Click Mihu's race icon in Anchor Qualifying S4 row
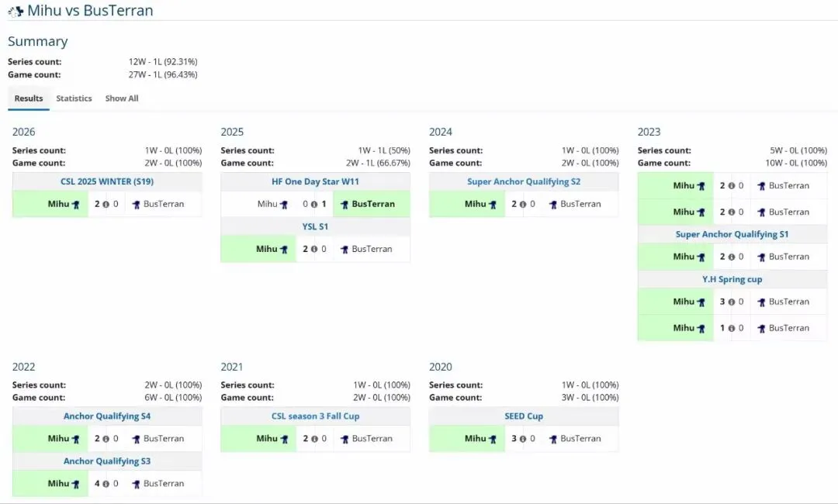 pyautogui.click(x=75, y=439)
